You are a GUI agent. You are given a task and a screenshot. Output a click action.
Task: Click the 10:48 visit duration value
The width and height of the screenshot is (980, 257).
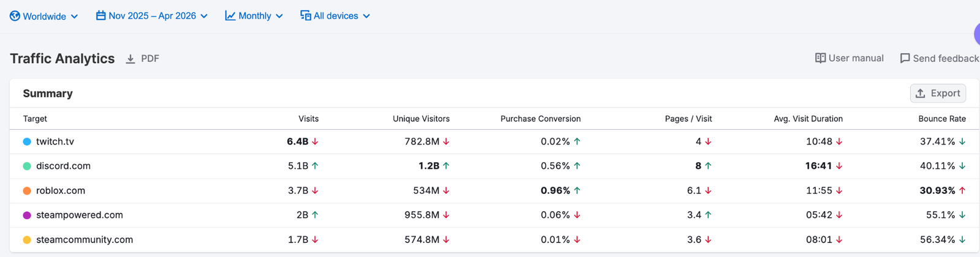point(820,141)
